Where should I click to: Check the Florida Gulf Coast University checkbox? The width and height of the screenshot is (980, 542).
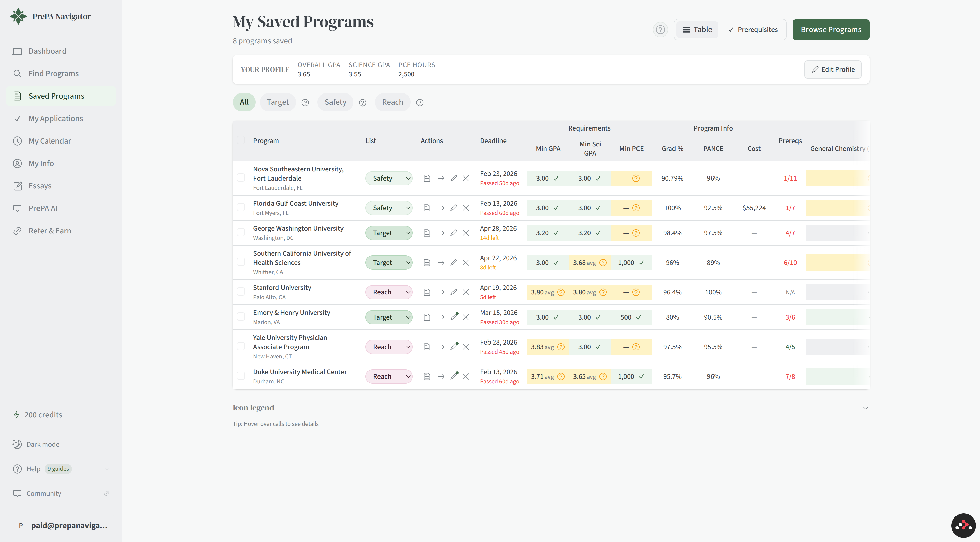(x=241, y=207)
